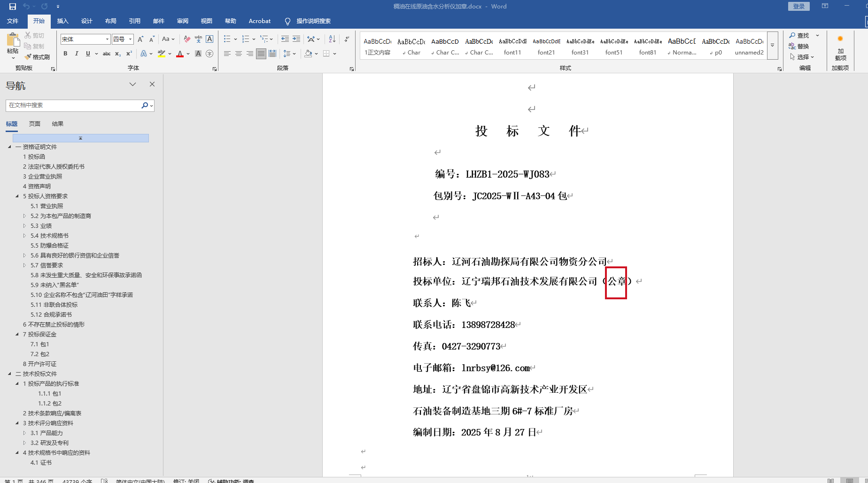Image resolution: width=868 pixels, height=483 pixels.
Task: Collapse the 7 投标保证金 heading
Action: [x=17, y=335]
